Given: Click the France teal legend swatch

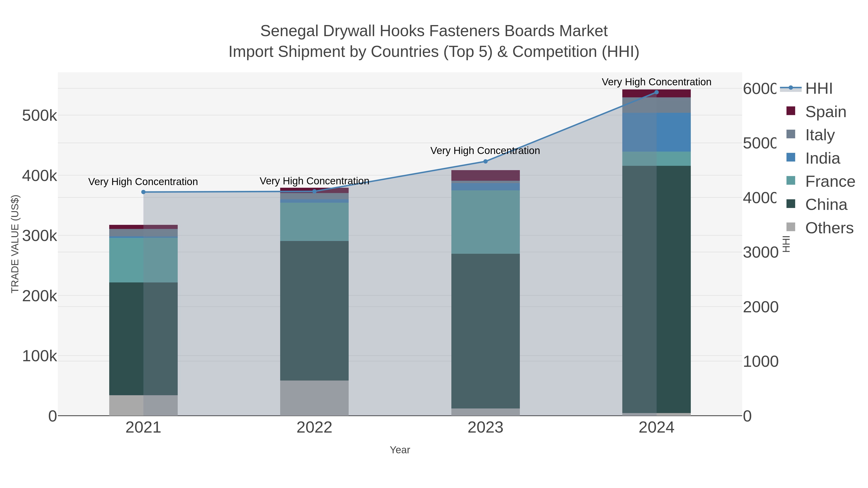Looking at the screenshot, I should pyautogui.click(x=791, y=180).
